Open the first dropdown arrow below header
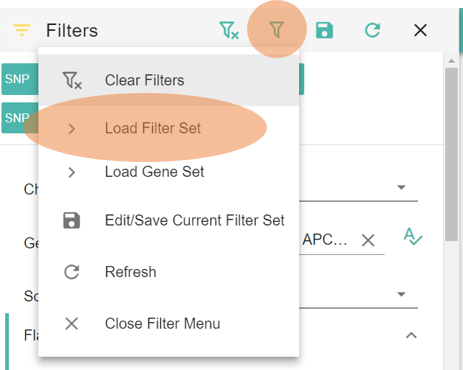The image size is (463, 370). click(401, 187)
